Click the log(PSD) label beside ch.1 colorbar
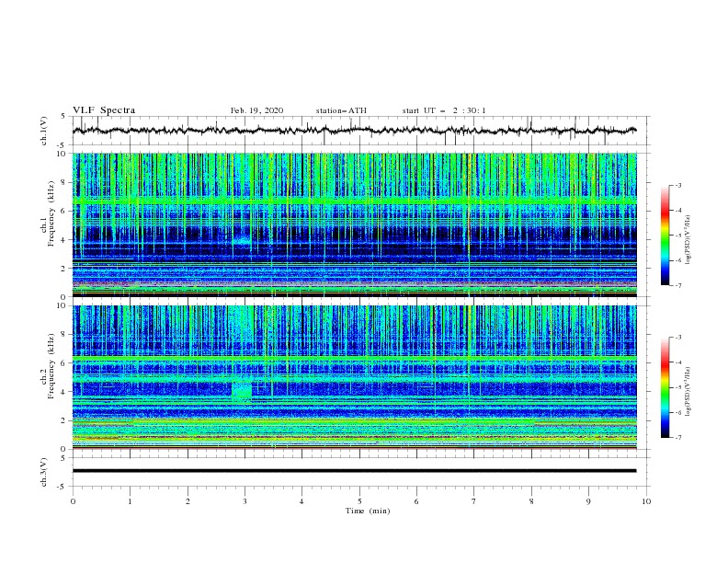Image resolution: width=728 pixels, height=563 pixels. pos(688,240)
